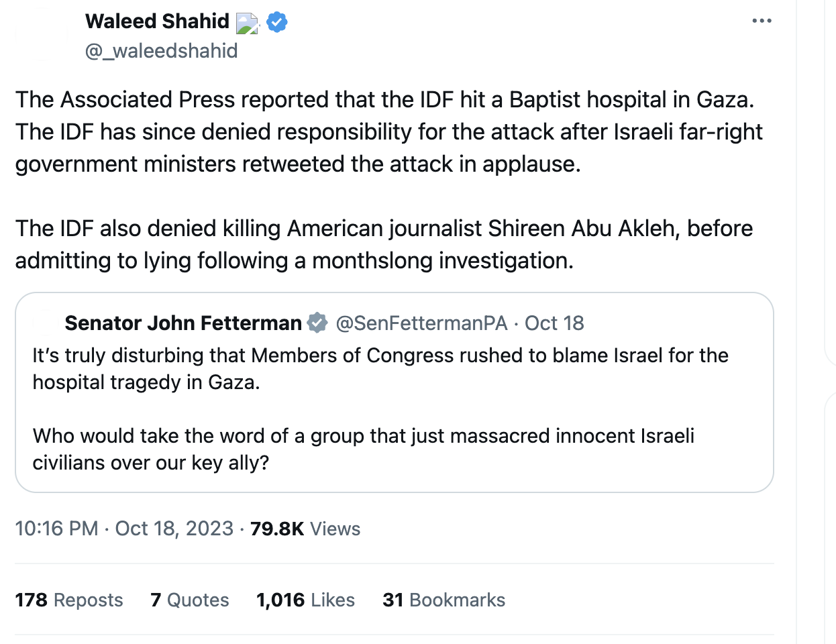Image resolution: width=836 pixels, height=644 pixels.
Task: Click the small image emoji beside Waleed Shahid's name
Action: (x=248, y=22)
